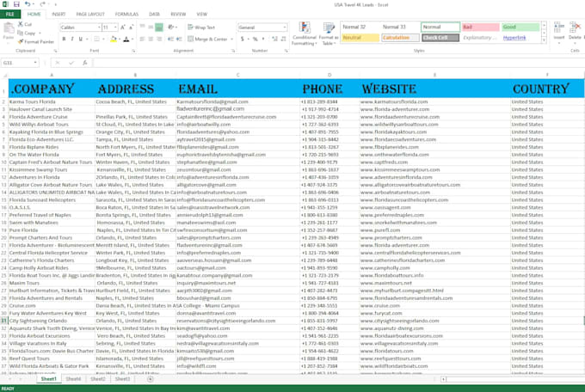Viewport: 585px width, 392px height.
Task: Click into the formula bar
Action: (337, 63)
